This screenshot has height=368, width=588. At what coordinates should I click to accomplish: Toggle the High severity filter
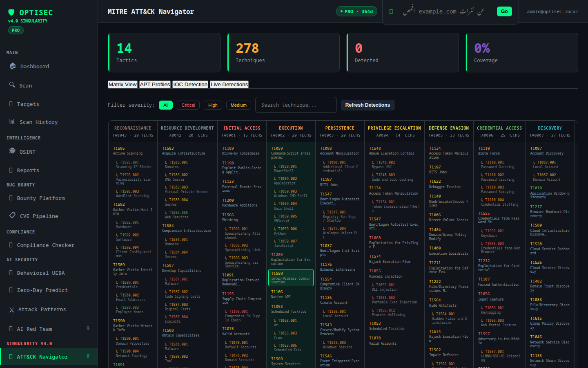(213, 105)
